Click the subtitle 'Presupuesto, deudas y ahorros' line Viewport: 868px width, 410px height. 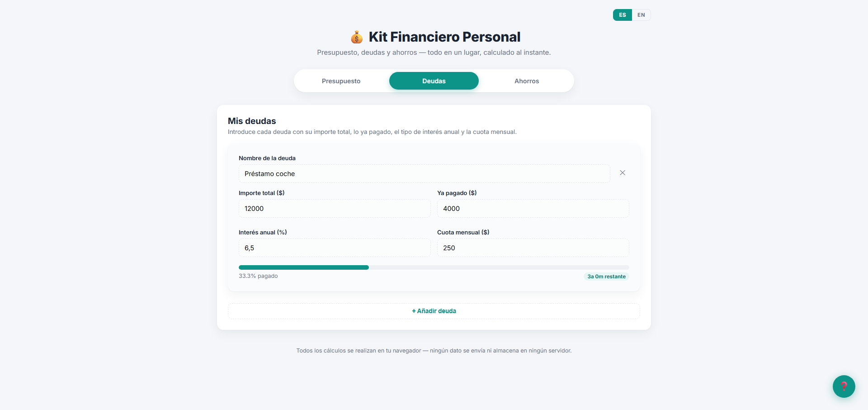(x=434, y=52)
